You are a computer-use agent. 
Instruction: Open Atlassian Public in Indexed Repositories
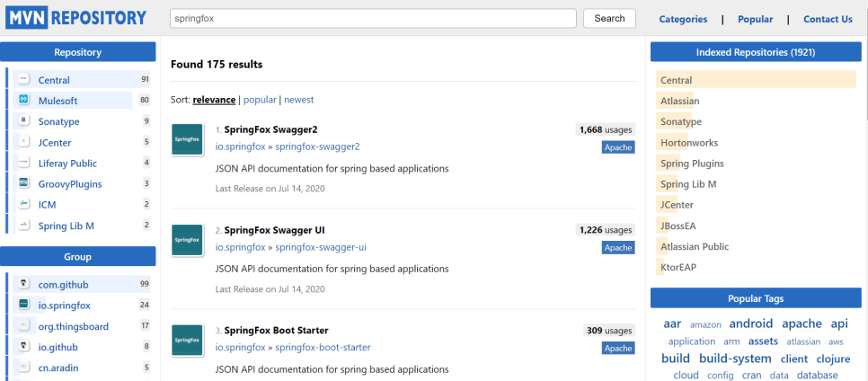click(x=695, y=246)
